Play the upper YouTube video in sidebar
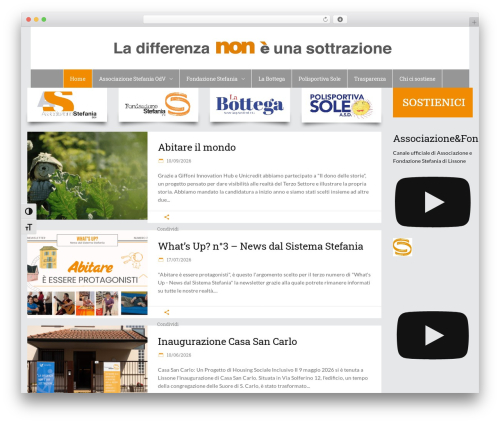Viewport: 500px width, 423px height. coord(433,202)
